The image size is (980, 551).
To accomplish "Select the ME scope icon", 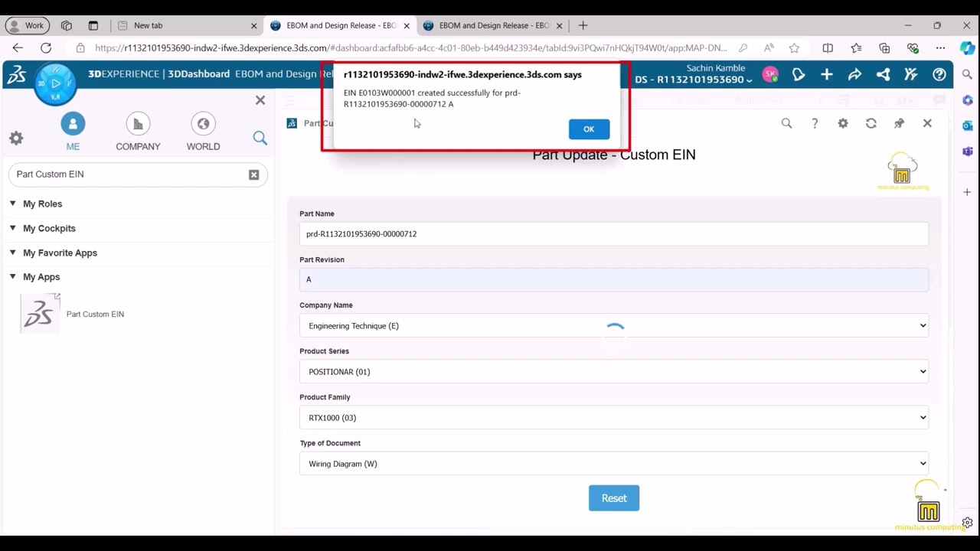I will (x=73, y=123).
